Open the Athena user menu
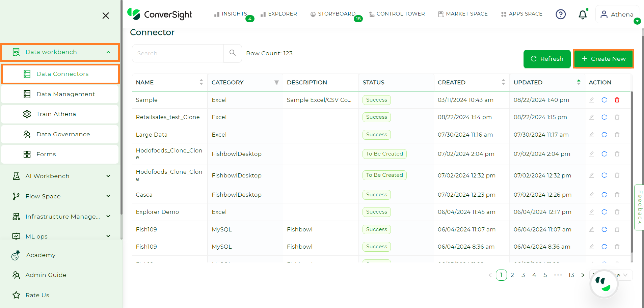The width and height of the screenshot is (644, 308). 617,15
